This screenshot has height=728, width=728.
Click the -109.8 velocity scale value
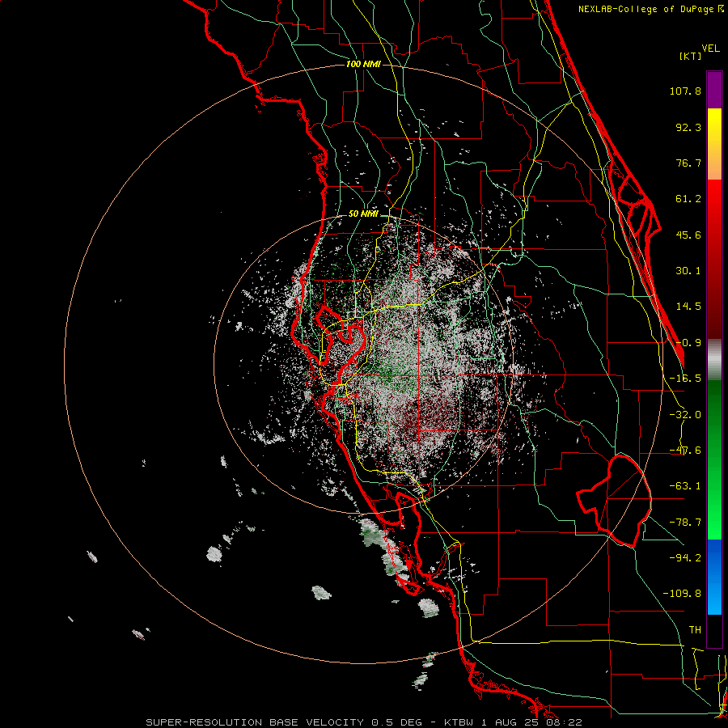(x=682, y=594)
